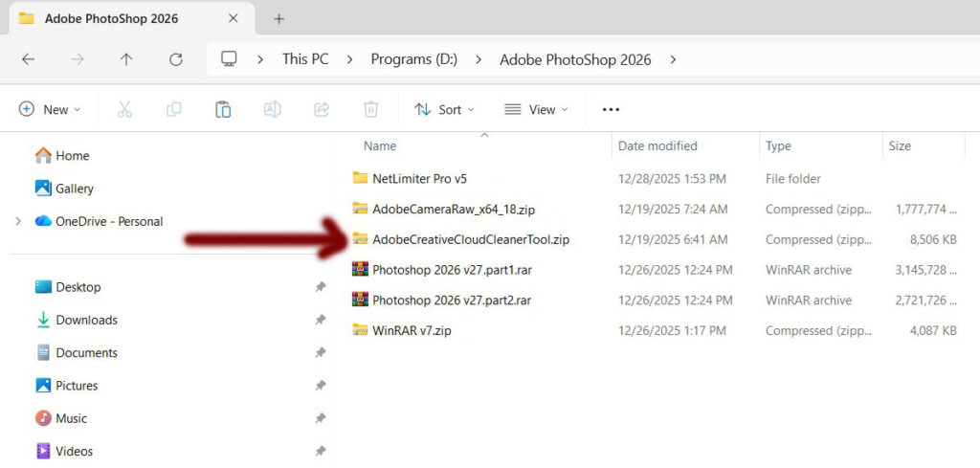The image size is (980, 468).
Task: Navigate back with the left arrow
Action: (x=28, y=59)
